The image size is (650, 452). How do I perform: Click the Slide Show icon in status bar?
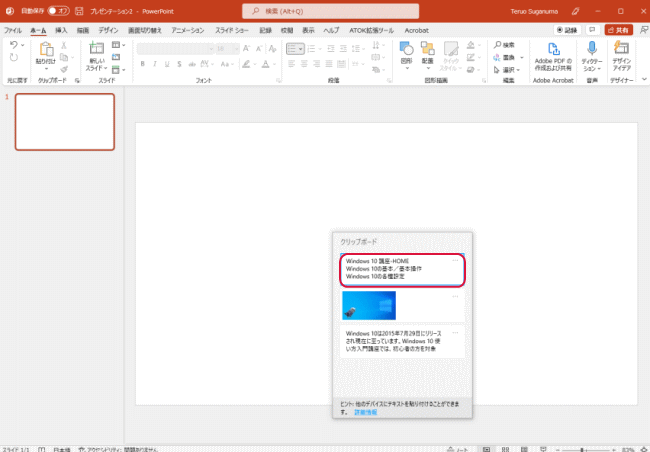[x=543, y=449]
